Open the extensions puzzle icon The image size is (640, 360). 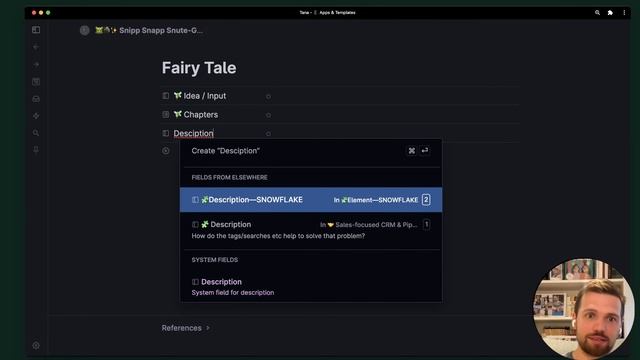click(x=610, y=13)
